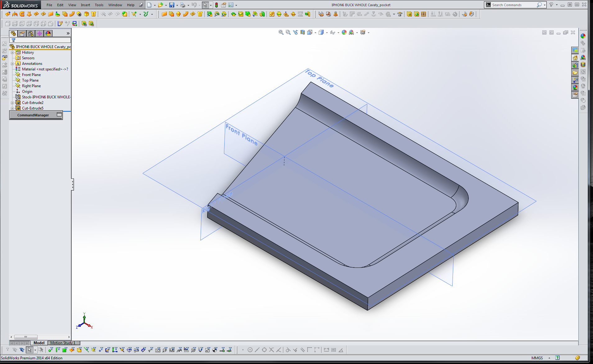Toggle the MMGS unit system in status bar
The width and height of the screenshot is (593, 364).
point(537,358)
